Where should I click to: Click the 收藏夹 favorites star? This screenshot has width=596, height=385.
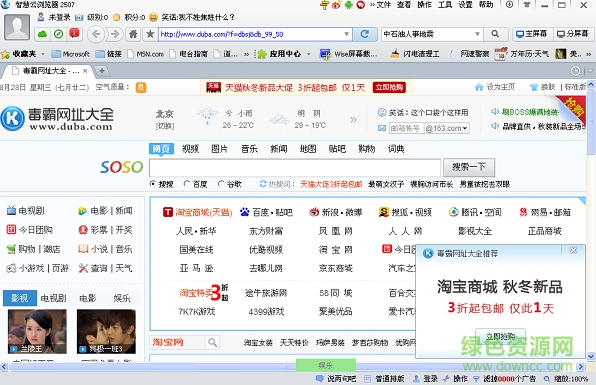5,54
